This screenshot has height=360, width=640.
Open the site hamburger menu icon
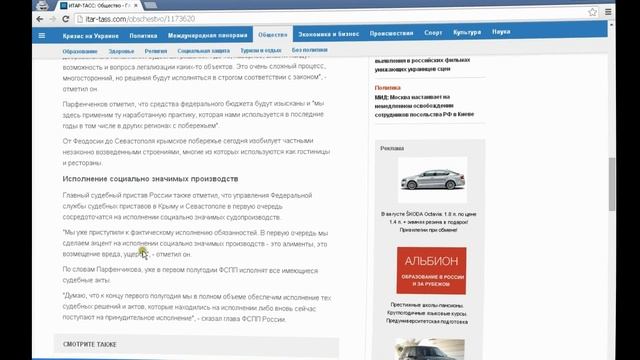(x=42, y=36)
